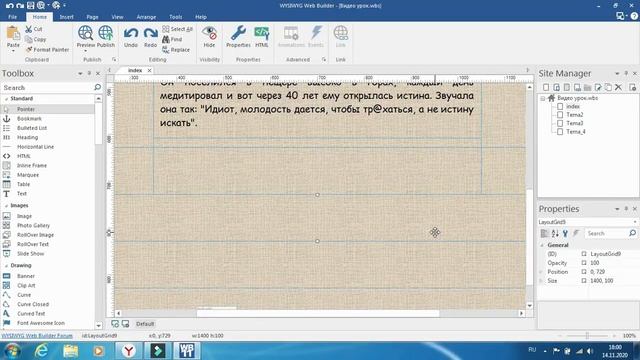Click the delete X icon in Site Manager toolbar
Image resolution: width=640 pixels, height=360 pixels.
click(x=618, y=87)
